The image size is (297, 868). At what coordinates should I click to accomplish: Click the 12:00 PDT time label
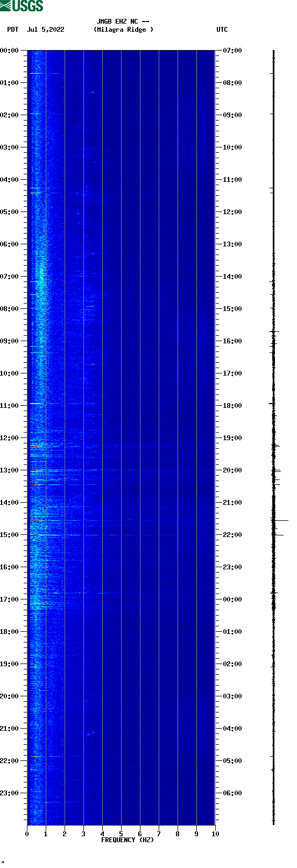[10, 438]
